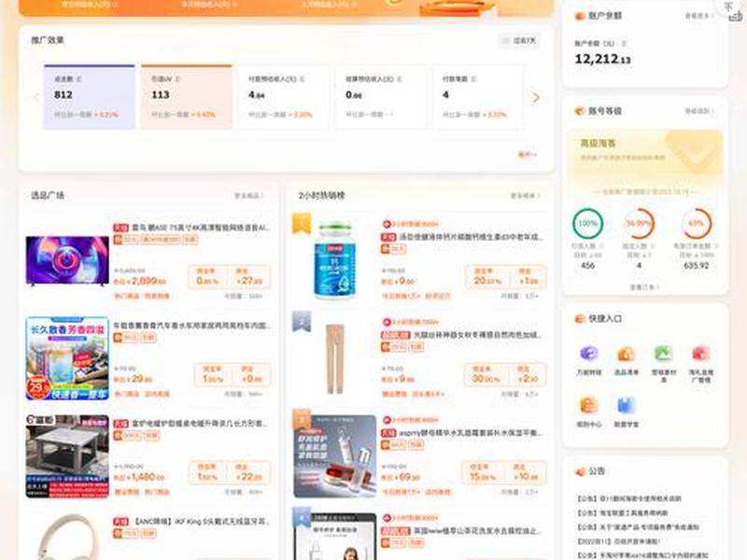Image resolution: width=747 pixels, height=560 pixels.
Task: Expand the promotion stats with 展开
Action: (x=528, y=154)
